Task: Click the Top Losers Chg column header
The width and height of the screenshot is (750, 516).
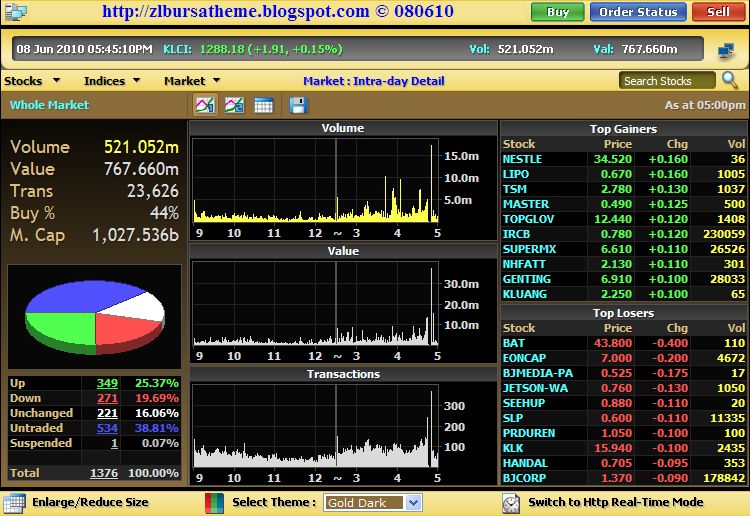Action: pyautogui.click(x=677, y=328)
